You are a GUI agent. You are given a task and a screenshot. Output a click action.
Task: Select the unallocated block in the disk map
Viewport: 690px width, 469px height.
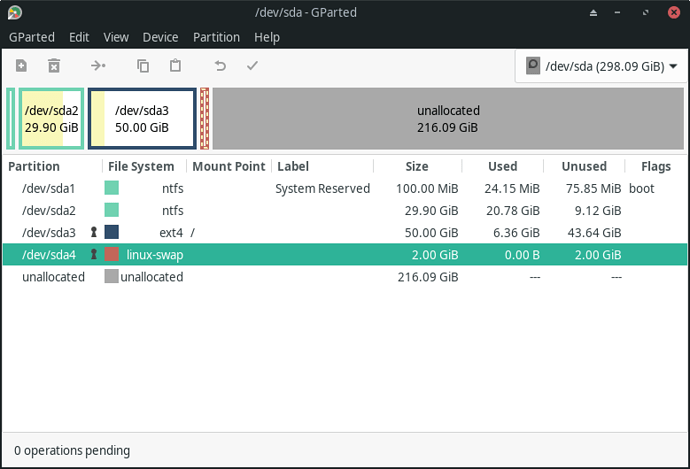click(448, 119)
